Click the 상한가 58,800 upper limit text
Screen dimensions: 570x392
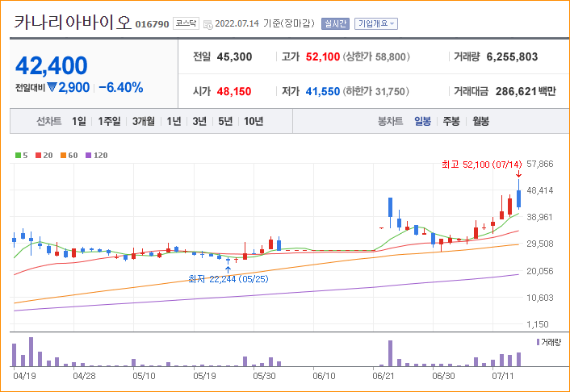pos(376,56)
